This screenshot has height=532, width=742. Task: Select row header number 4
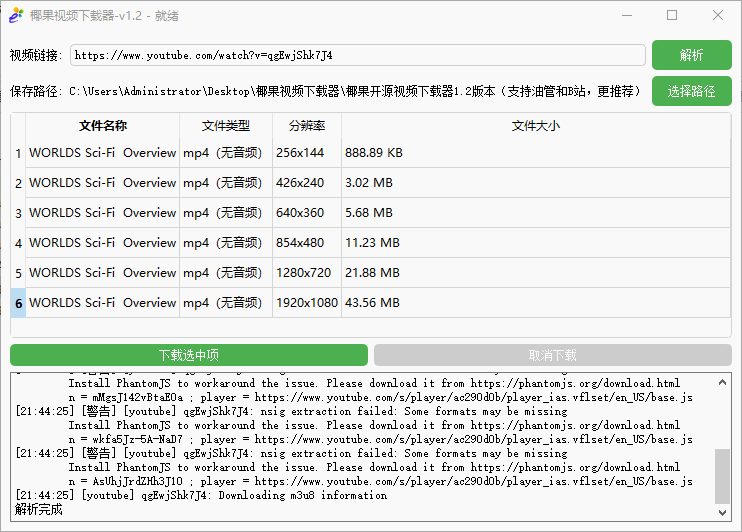tap(18, 243)
